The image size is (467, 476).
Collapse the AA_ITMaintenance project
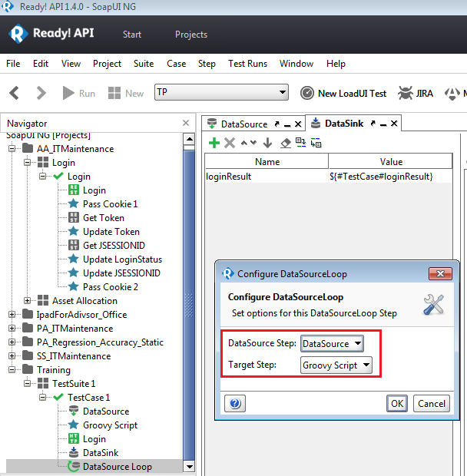point(12,149)
